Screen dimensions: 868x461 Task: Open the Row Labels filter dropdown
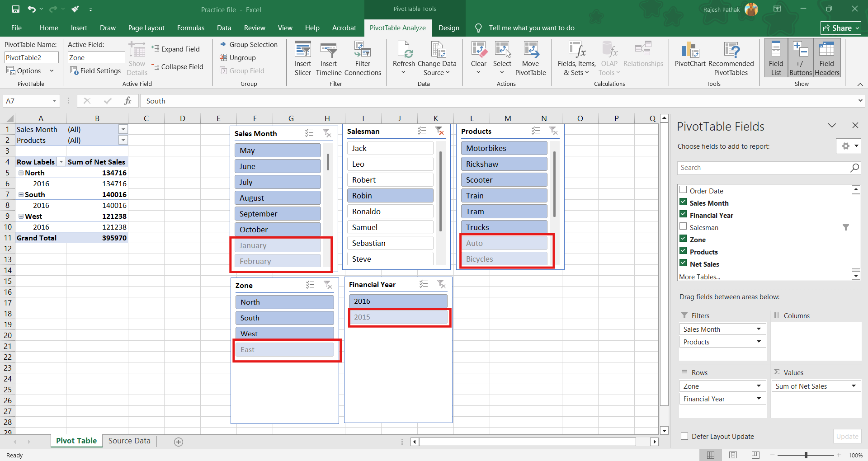tap(61, 162)
